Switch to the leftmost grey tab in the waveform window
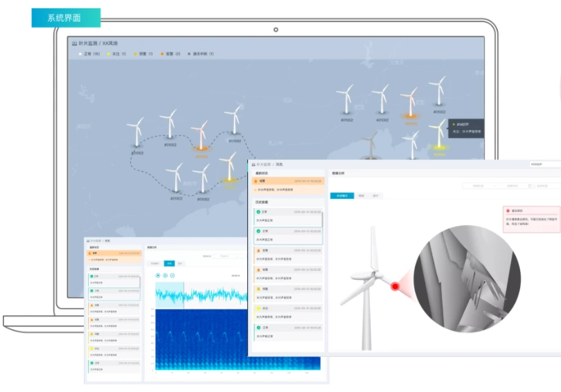This screenshot has width=561, height=392. tap(155, 264)
